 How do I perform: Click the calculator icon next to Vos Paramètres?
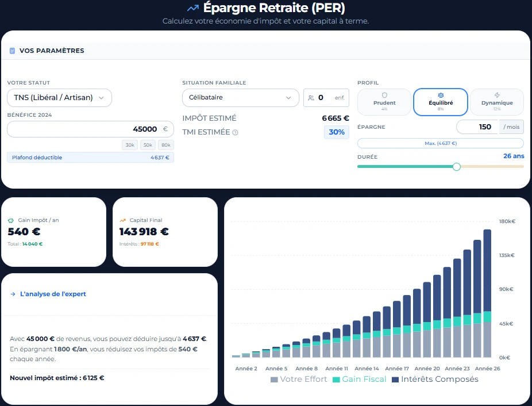pos(12,51)
